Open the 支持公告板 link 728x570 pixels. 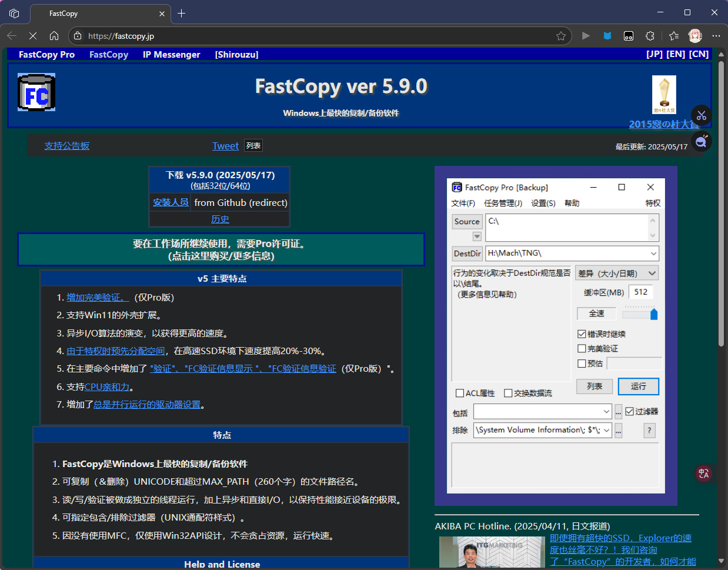[67, 145]
